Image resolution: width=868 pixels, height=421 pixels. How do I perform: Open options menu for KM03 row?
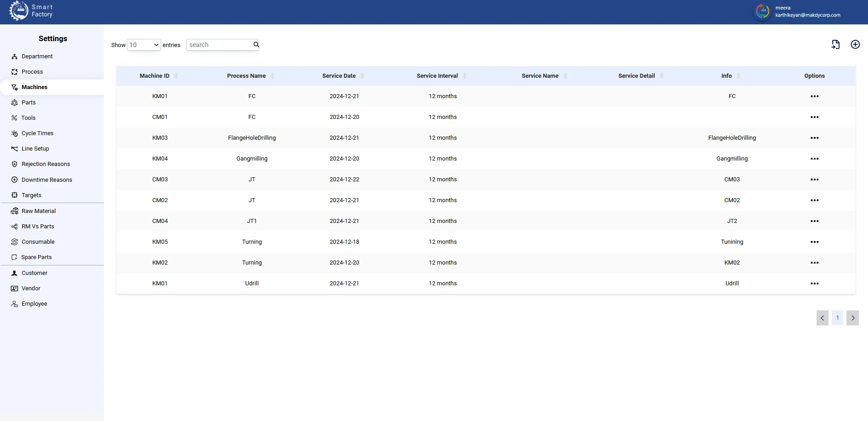pyautogui.click(x=814, y=138)
